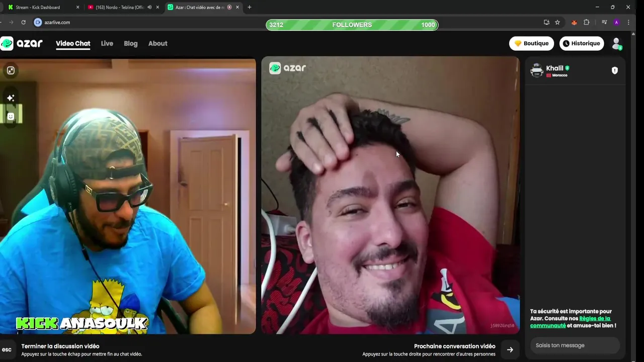
Task: Focus the Saisis ton message input
Action: 575,345
